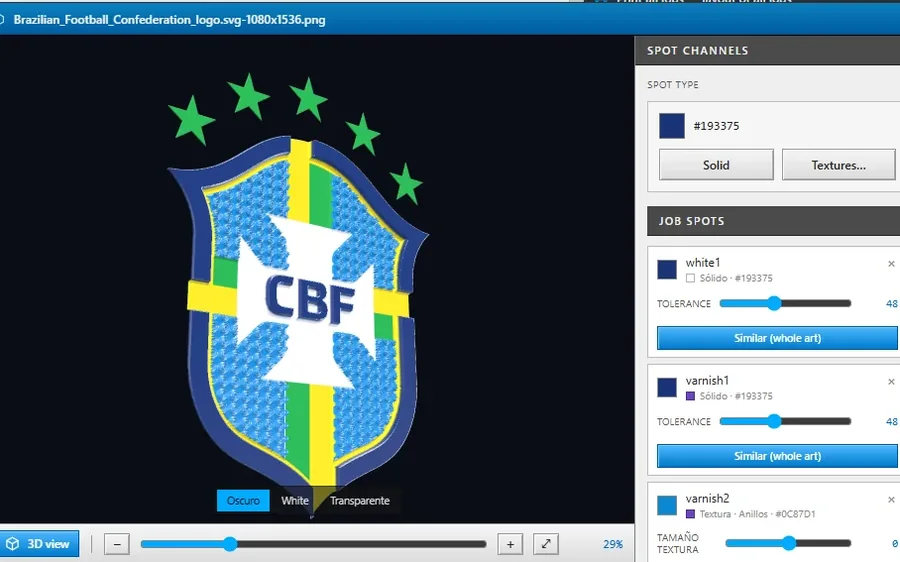This screenshot has width=900, height=562.
Task: Click the SPOT CHANNELS panel header
Action: click(767, 51)
